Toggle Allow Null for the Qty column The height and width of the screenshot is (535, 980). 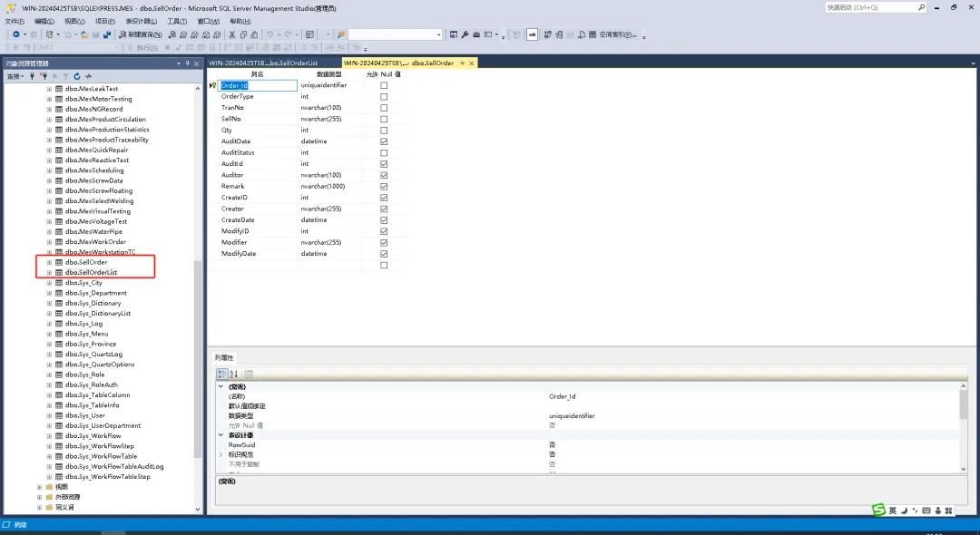[x=384, y=131]
